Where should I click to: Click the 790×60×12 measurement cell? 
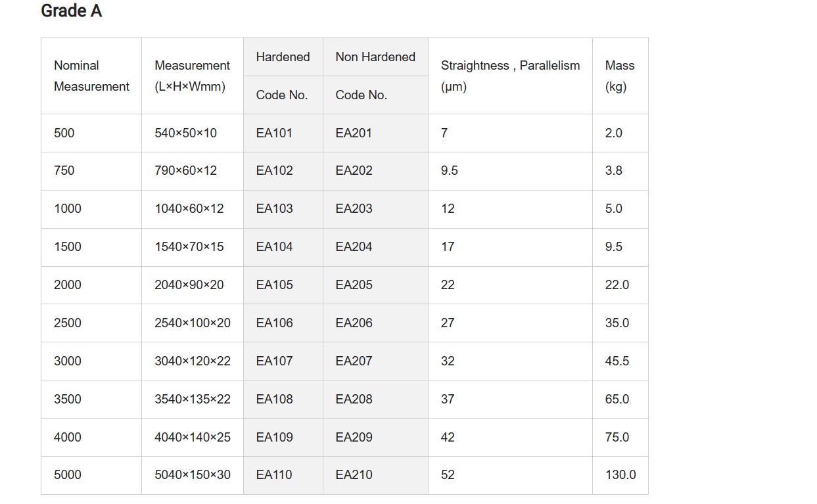click(x=185, y=171)
